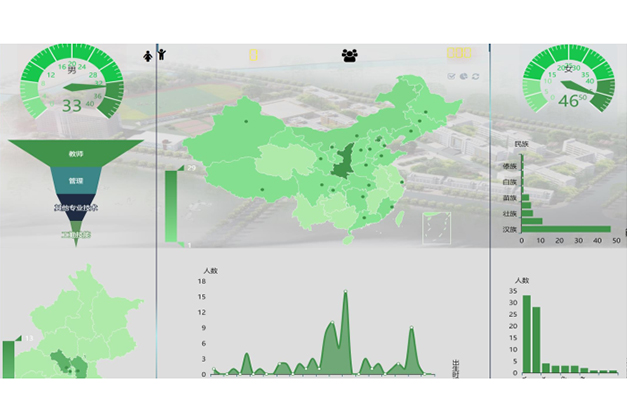627x413 pixels.
Task: Click the small peak near value 4 on line chart
Action: pyautogui.click(x=247, y=354)
